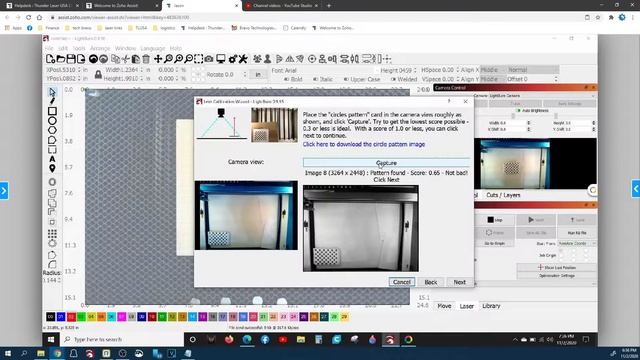Viewport: 640px width, 360px height.
Task: Switch to the Move tab
Action: (444, 306)
